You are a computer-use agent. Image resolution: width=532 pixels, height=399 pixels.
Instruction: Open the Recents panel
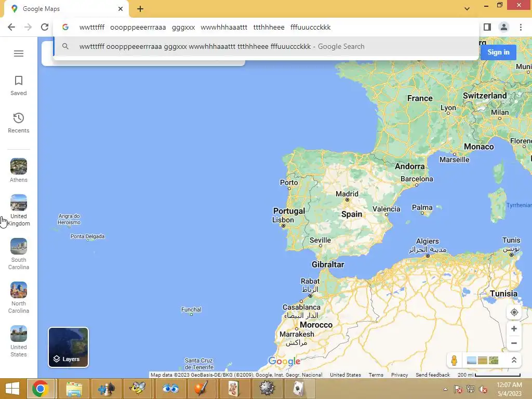click(19, 123)
